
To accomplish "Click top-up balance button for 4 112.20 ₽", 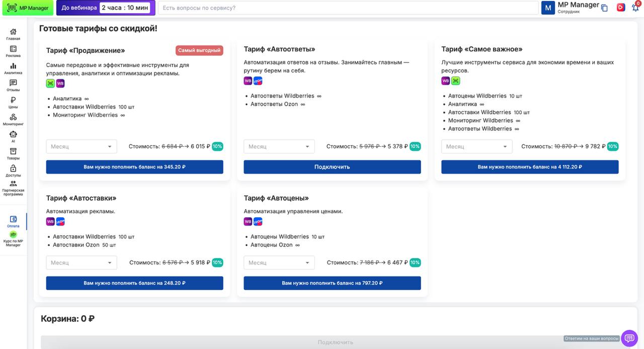I will (530, 167).
